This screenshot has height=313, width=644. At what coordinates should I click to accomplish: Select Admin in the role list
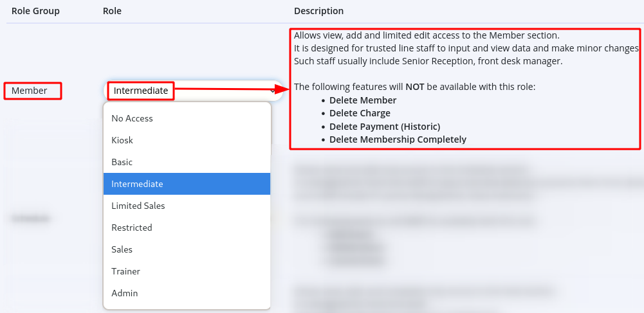pos(124,293)
